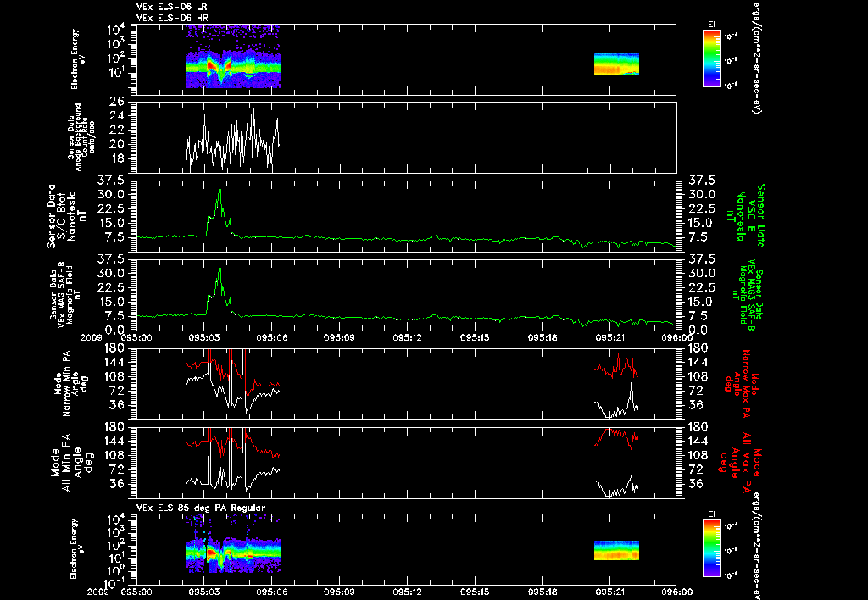Click the green "VSO B Nanotesla" axis label
The image size is (868, 600).
click(747, 216)
